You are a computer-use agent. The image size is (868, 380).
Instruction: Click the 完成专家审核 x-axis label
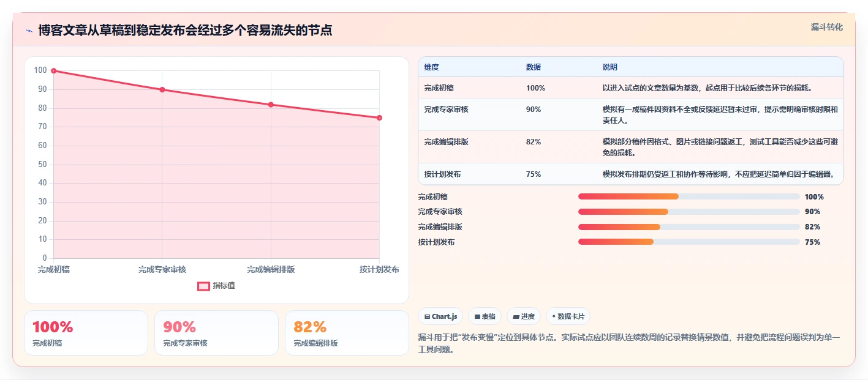coord(162,269)
